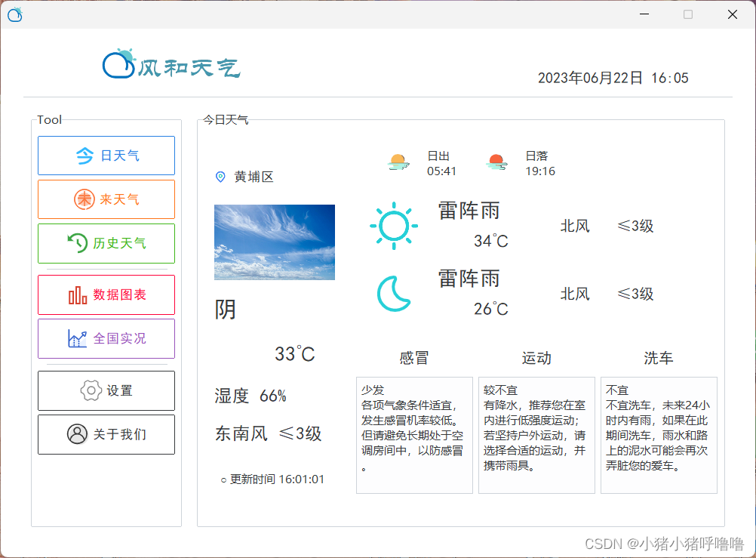Click the sunset icon next to 日落
Image resolution: width=756 pixels, height=558 pixels.
point(496,162)
